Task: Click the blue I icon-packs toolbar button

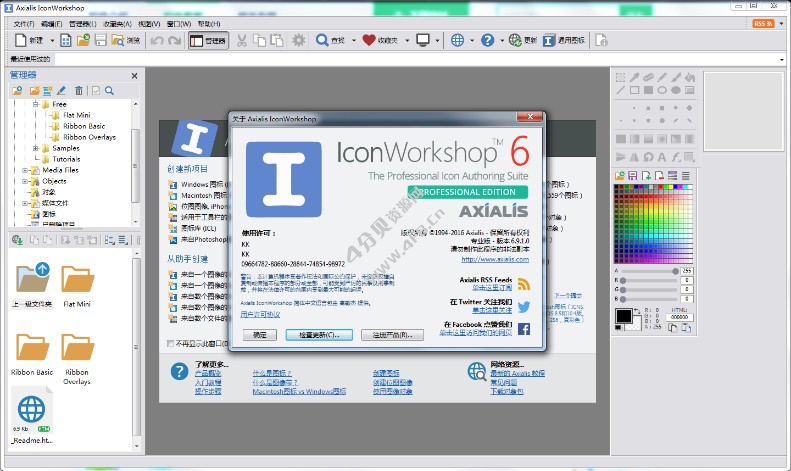Action: pos(549,40)
